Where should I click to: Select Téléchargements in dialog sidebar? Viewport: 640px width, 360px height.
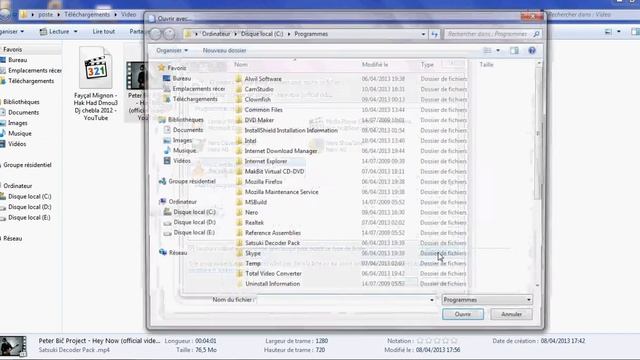(195, 99)
